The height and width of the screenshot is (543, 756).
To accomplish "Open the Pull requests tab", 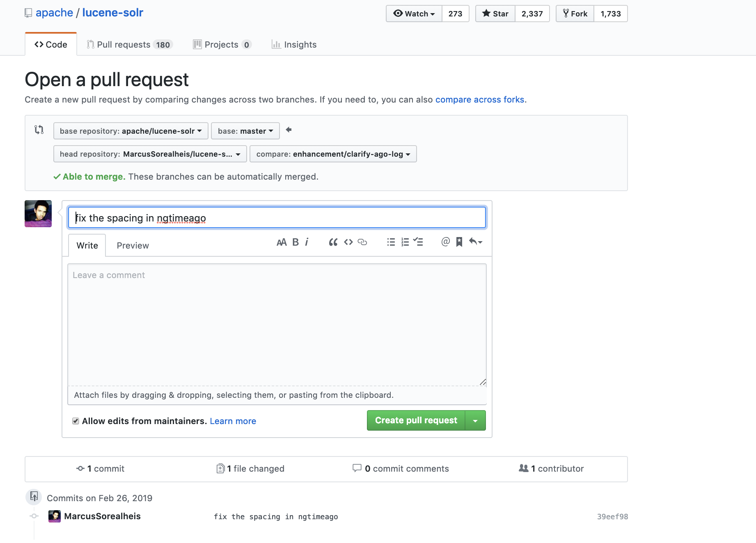I will [130, 44].
